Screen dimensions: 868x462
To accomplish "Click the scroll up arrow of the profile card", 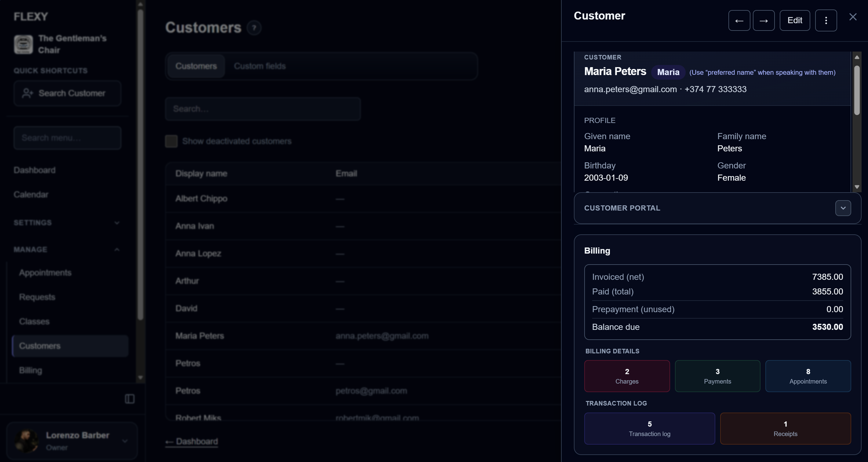I will 856,57.
